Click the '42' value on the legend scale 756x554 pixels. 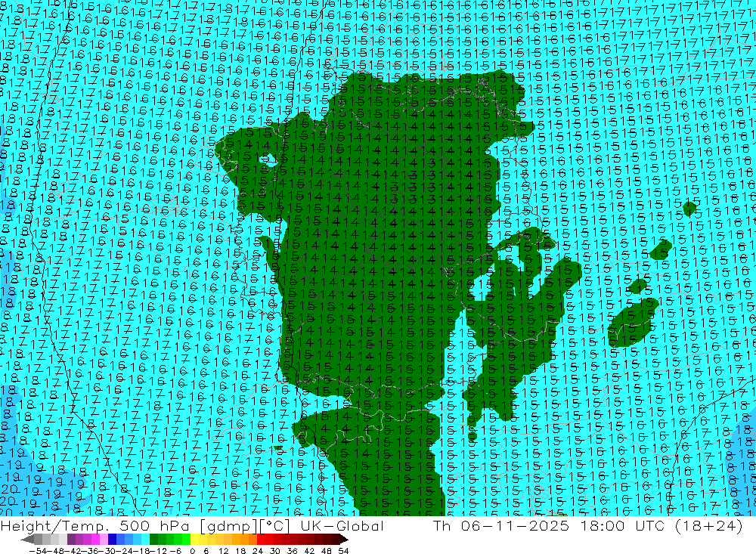click(309, 551)
